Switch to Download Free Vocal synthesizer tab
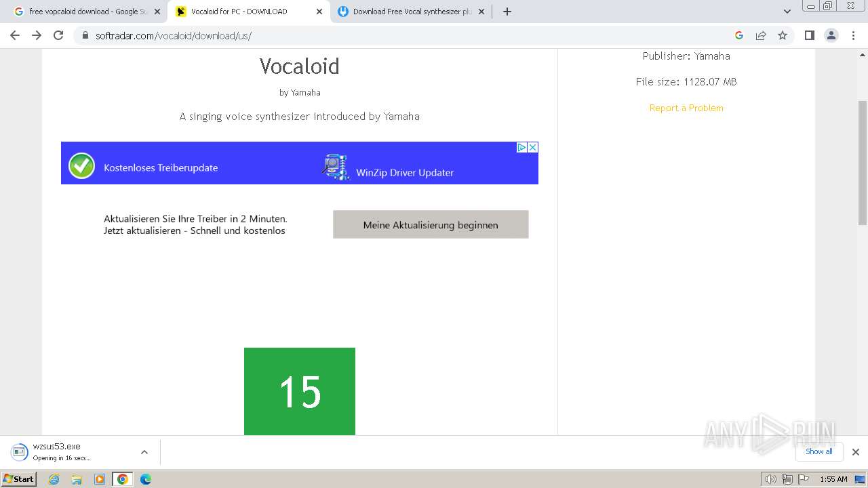 [x=411, y=12]
